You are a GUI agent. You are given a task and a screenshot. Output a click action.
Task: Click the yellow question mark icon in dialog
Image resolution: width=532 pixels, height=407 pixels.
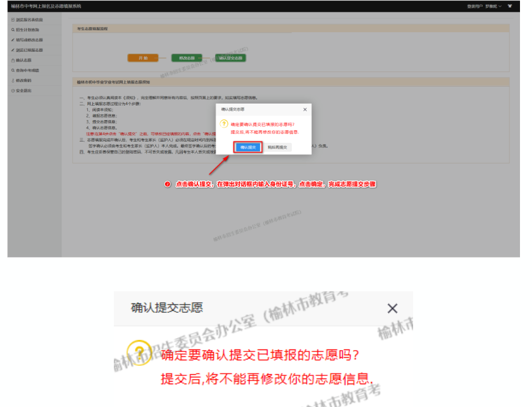point(223,125)
